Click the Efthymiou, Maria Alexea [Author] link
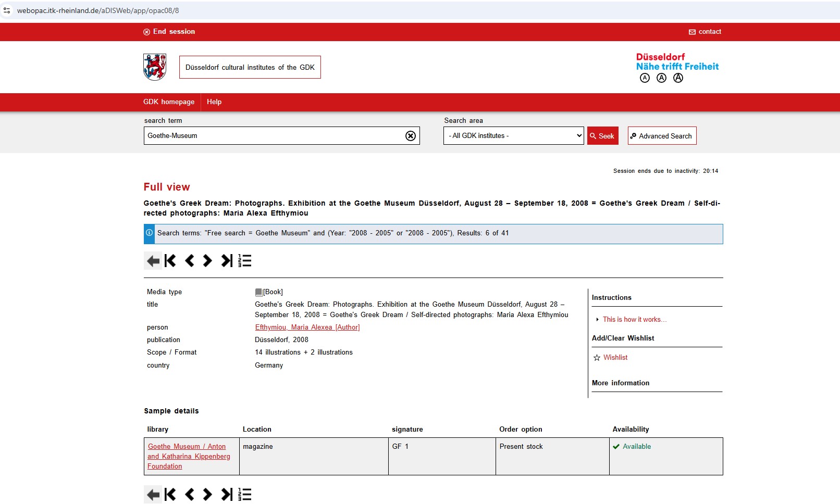This screenshot has width=840, height=504. [x=307, y=327]
